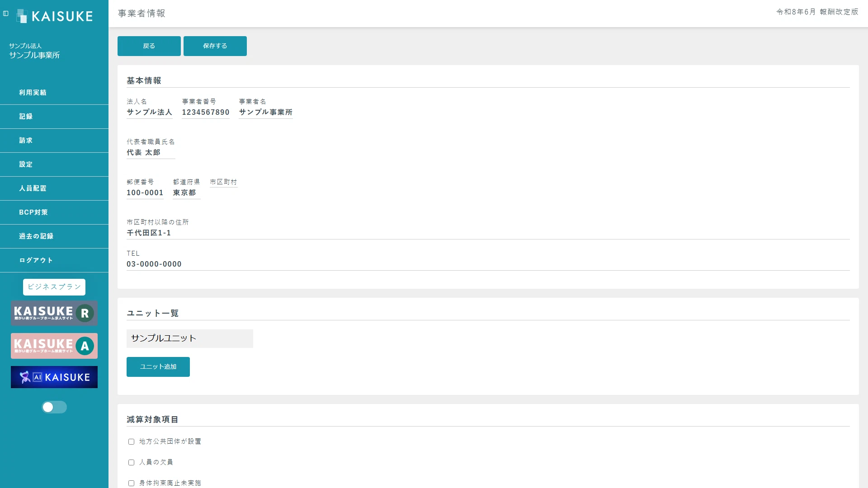The height and width of the screenshot is (488, 868).
Task: Click the ビジネスプラン badge
Action: [54, 287]
